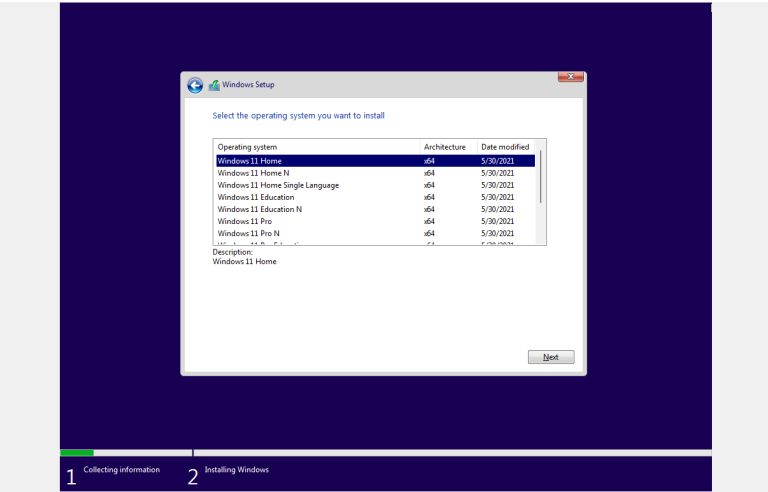
Task: Click 5/30/2021 in the Home N row
Action: pos(498,173)
